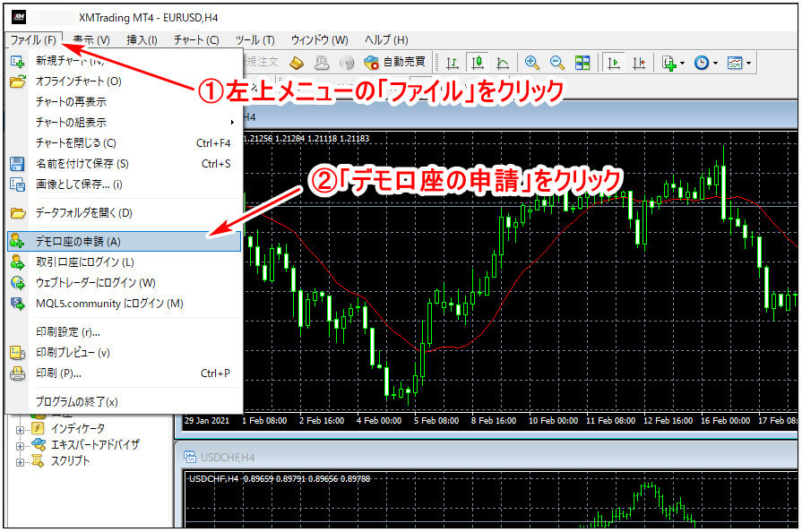Click the folder icon beside オフラインチャート
The height and width of the screenshot is (532, 802).
click(x=17, y=82)
